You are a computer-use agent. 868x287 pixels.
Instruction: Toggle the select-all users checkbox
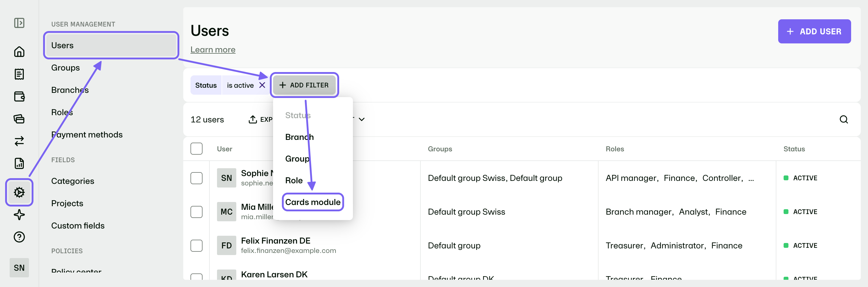[x=197, y=149]
